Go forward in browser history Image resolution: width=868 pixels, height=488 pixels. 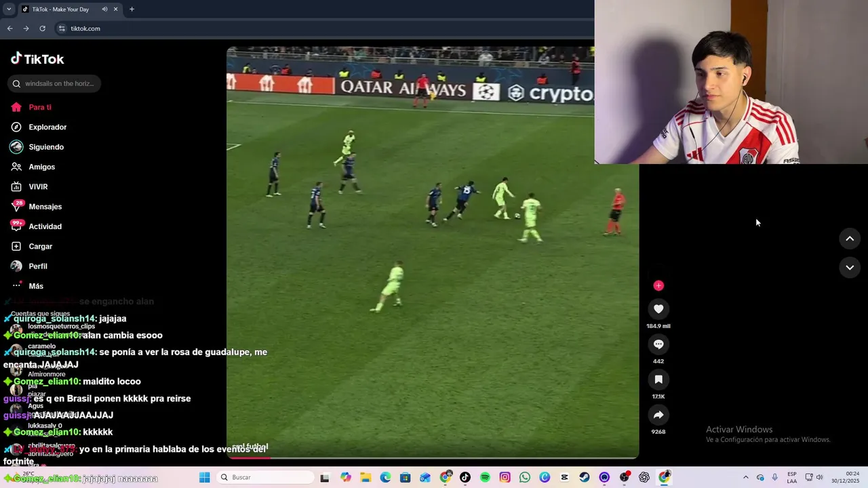click(x=26, y=28)
